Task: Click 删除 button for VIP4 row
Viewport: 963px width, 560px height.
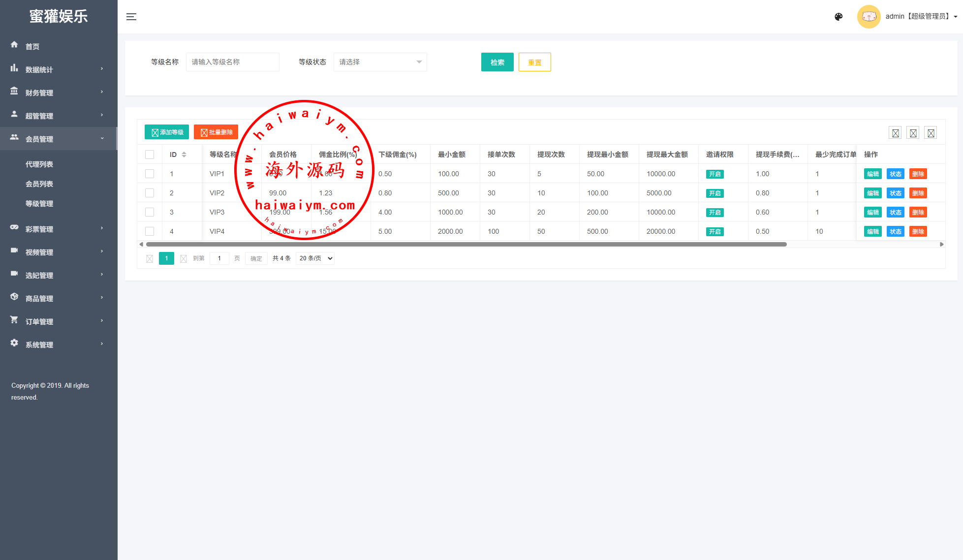Action: pyautogui.click(x=918, y=231)
